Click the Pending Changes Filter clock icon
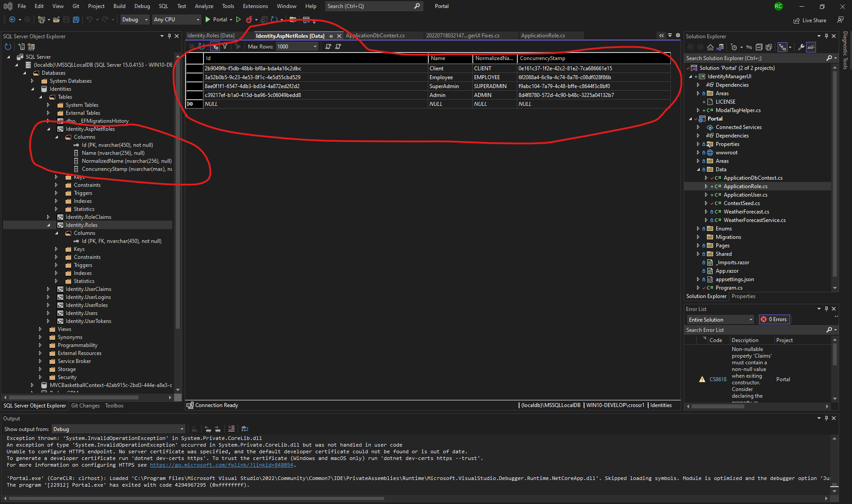852x504 pixels. click(x=734, y=47)
